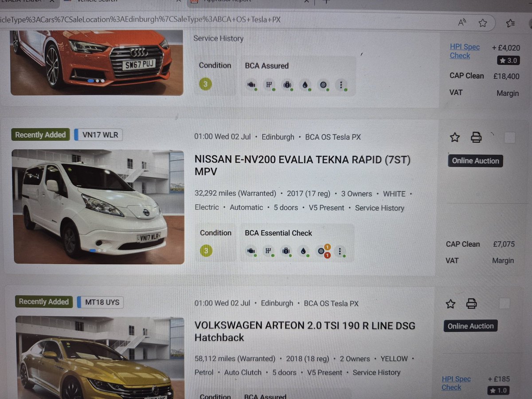Click the + £4,020 price difference
Viewport: 532px width, 399px height.
click(505, 47)
